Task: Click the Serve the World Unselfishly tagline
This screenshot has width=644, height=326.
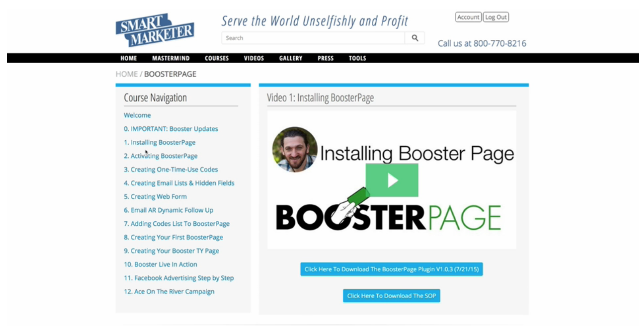Action: tap(314, 21)
